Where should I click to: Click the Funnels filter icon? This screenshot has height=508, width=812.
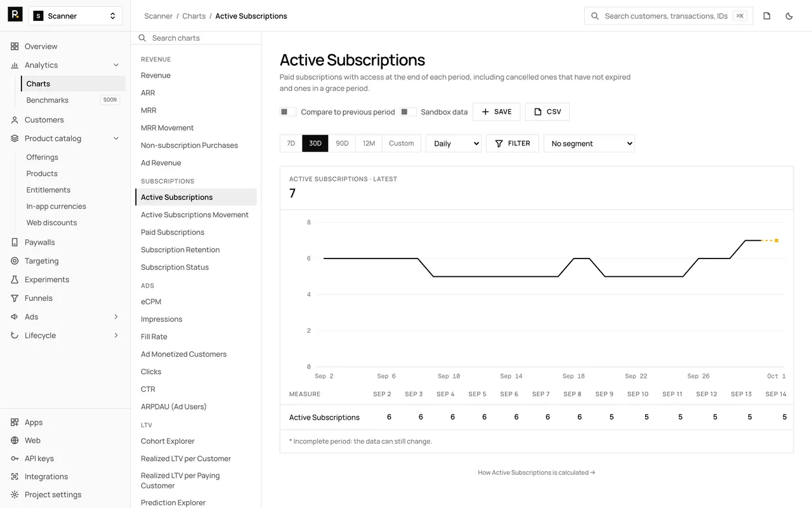point(15,298)
